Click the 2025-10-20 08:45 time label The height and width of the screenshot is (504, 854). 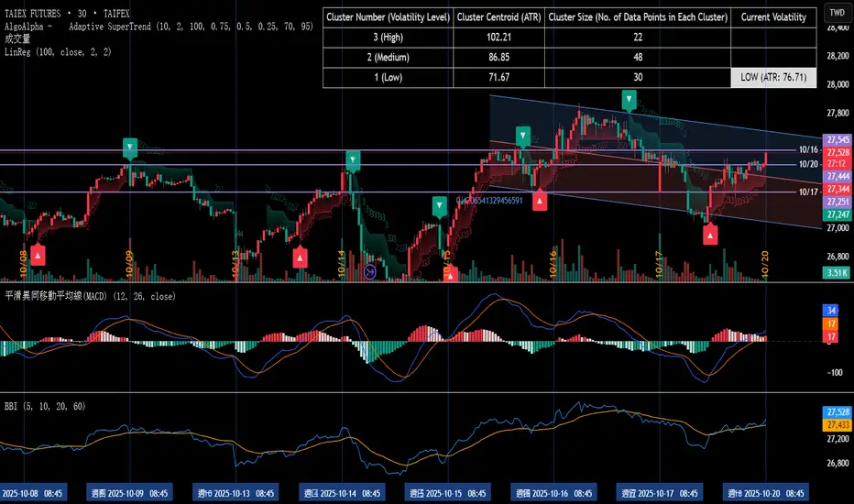point(766,493)
